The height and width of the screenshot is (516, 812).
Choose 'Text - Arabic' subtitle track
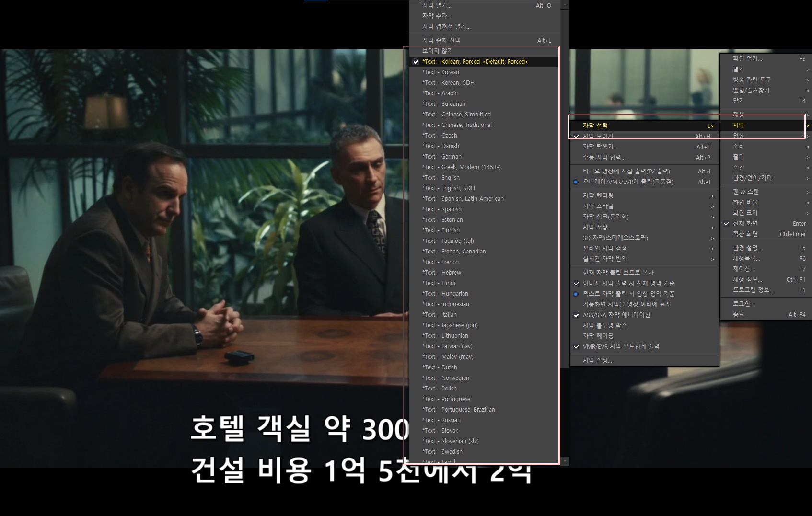[x=485, y=93]
